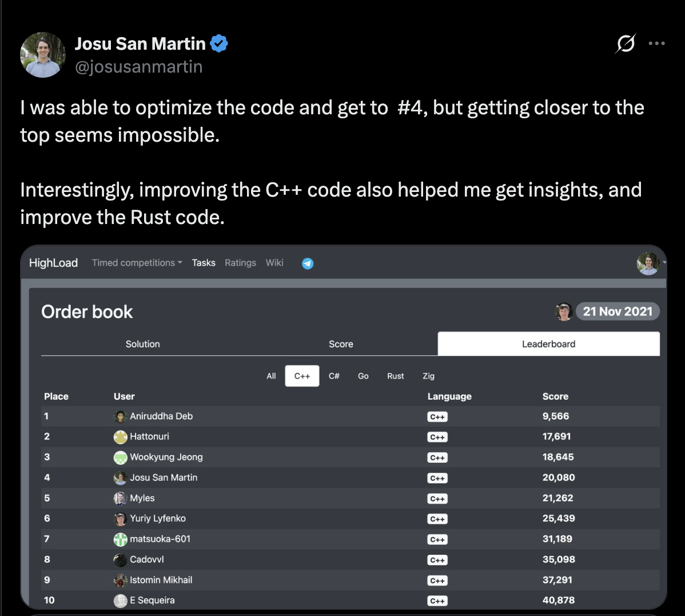Screen dimensions: 685x616
Task: Expand the Timed competitions dropdown
Action: 137,263
